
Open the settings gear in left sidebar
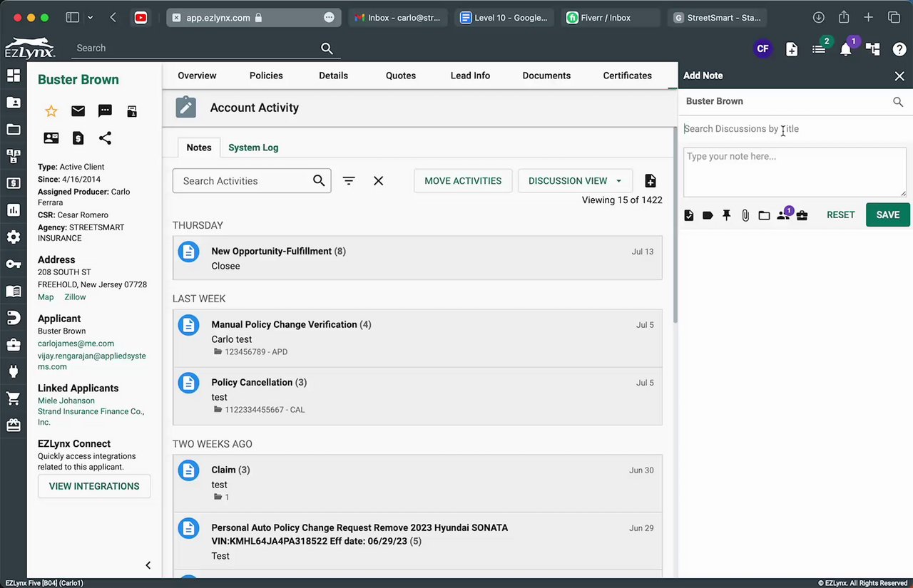click(x=14, y=237)
